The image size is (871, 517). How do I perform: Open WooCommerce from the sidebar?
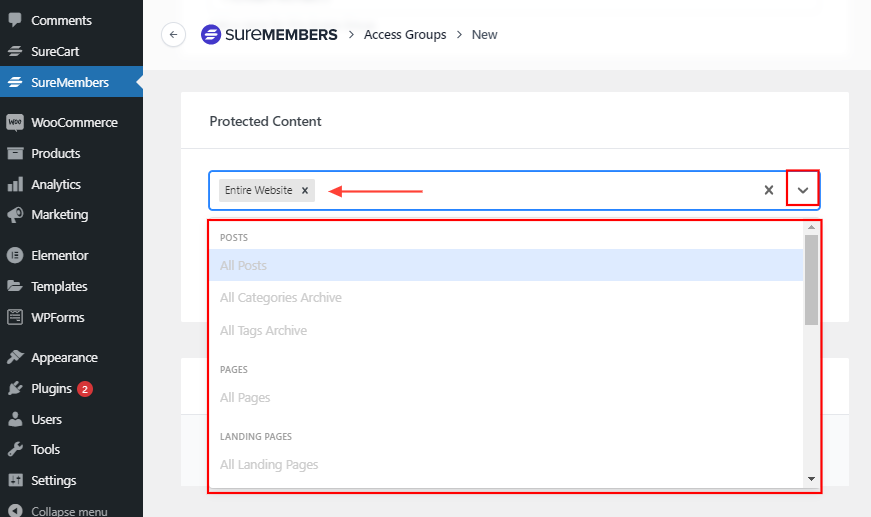[73, 123]
